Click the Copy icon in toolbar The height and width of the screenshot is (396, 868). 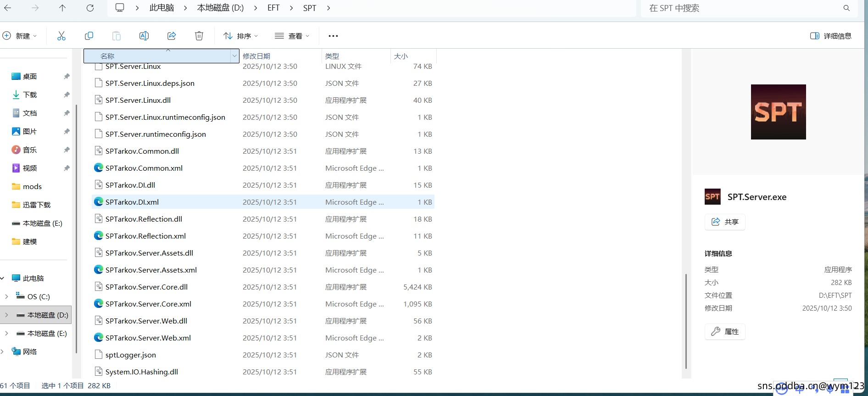tap(89, 36)
